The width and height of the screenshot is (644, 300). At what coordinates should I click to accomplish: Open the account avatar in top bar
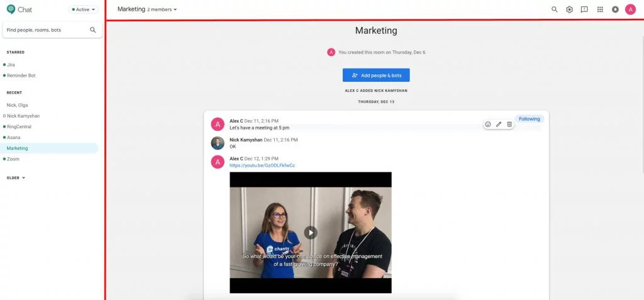pos(630,9)
